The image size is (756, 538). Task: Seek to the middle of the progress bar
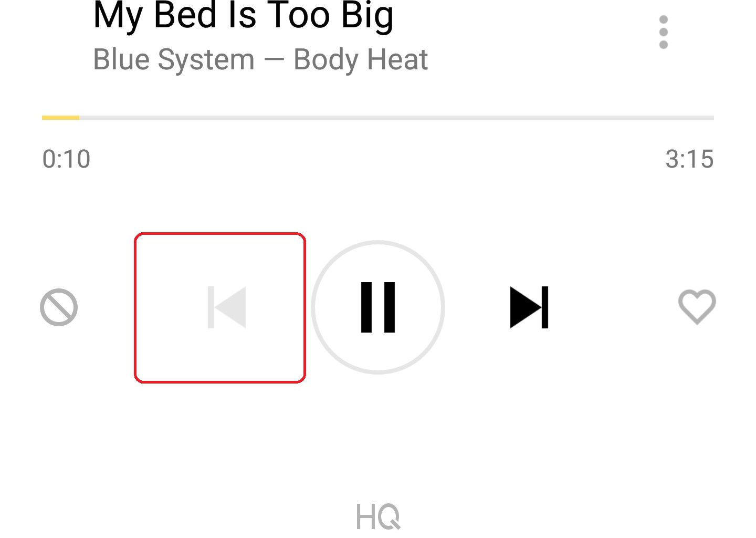(378, 118)
